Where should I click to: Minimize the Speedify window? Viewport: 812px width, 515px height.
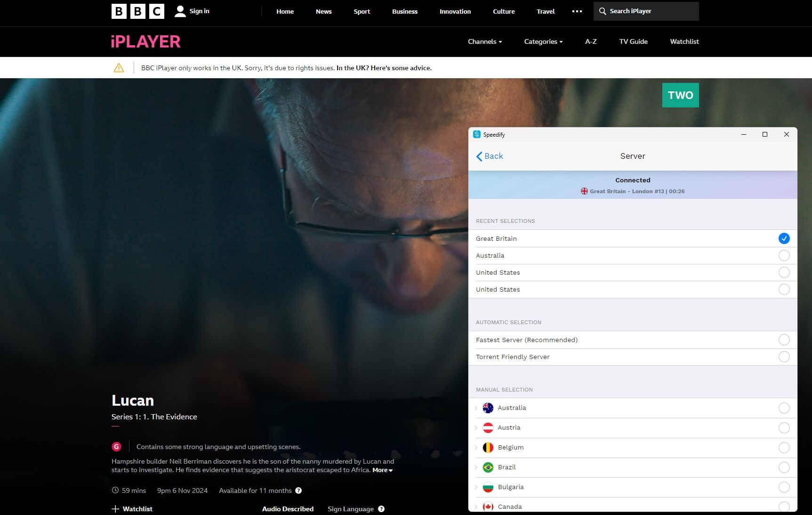[x=744, y=134]
